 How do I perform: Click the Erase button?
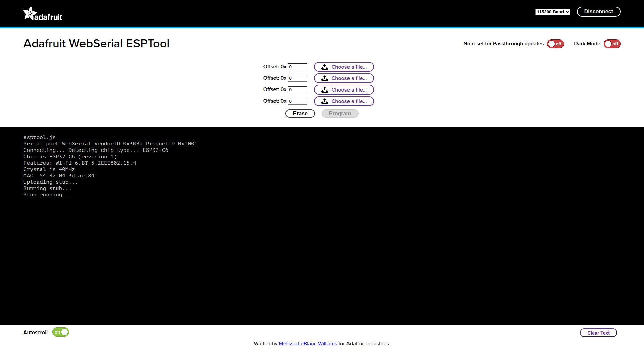[300, 114]
